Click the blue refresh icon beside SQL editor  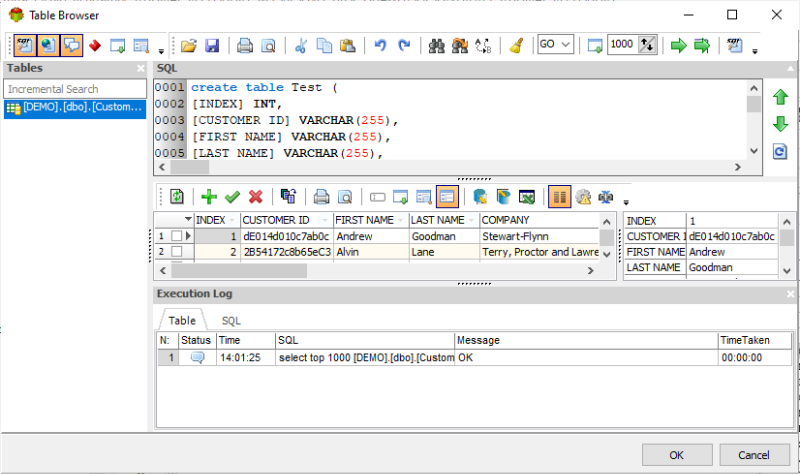[780, 152]
